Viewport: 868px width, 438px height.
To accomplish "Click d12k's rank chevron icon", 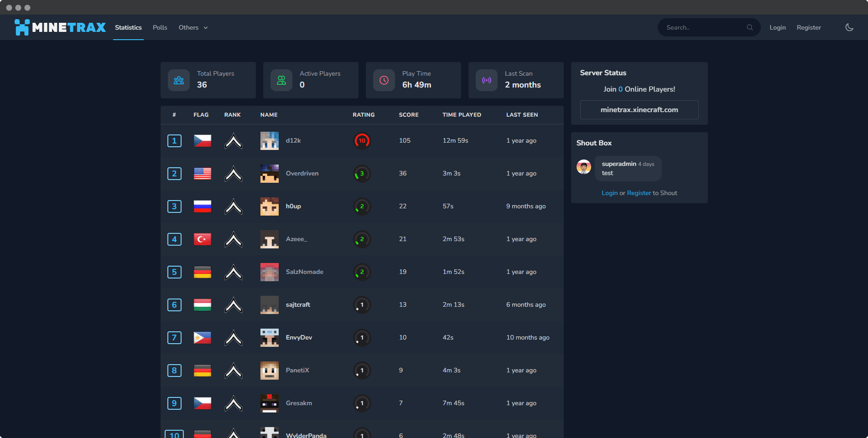I will coord(234,141).
